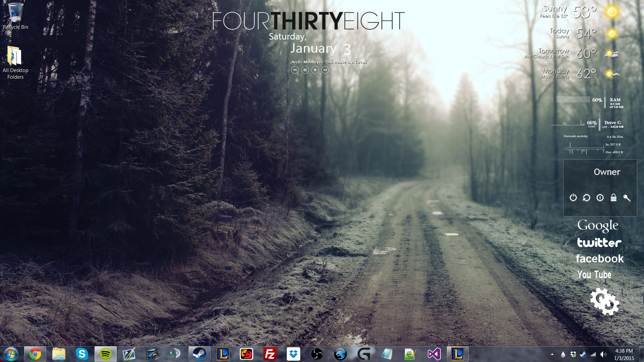Open Visual Studio from the taskbar
The height and width of the screenshot is (362, 644).
pos(434,354)
